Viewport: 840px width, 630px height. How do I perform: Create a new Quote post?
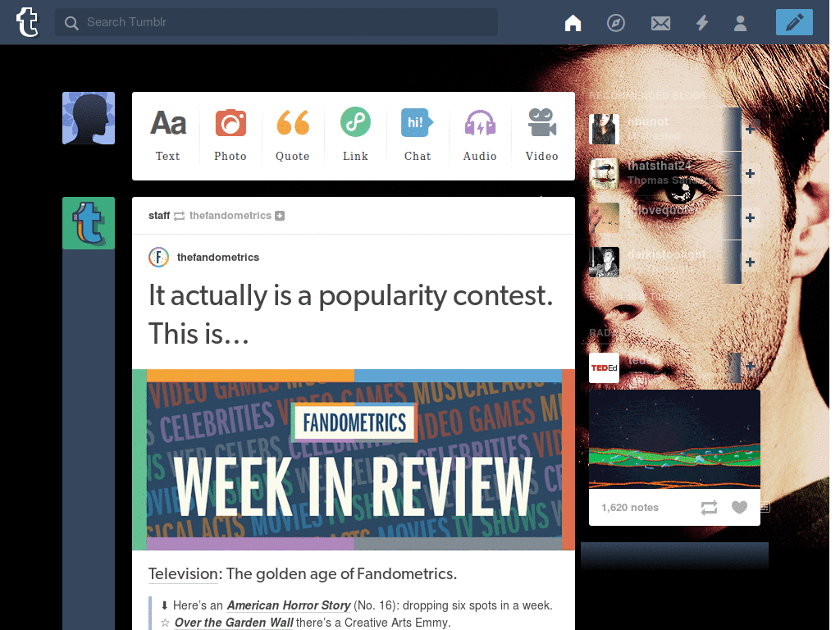(293, 135)
